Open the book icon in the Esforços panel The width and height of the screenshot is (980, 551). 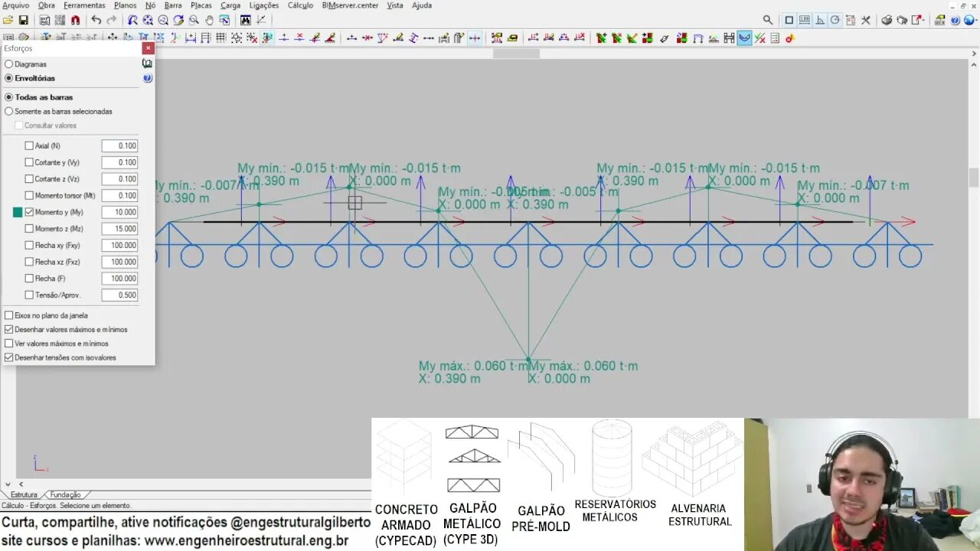pyautogui.click(x=147, y=64)
